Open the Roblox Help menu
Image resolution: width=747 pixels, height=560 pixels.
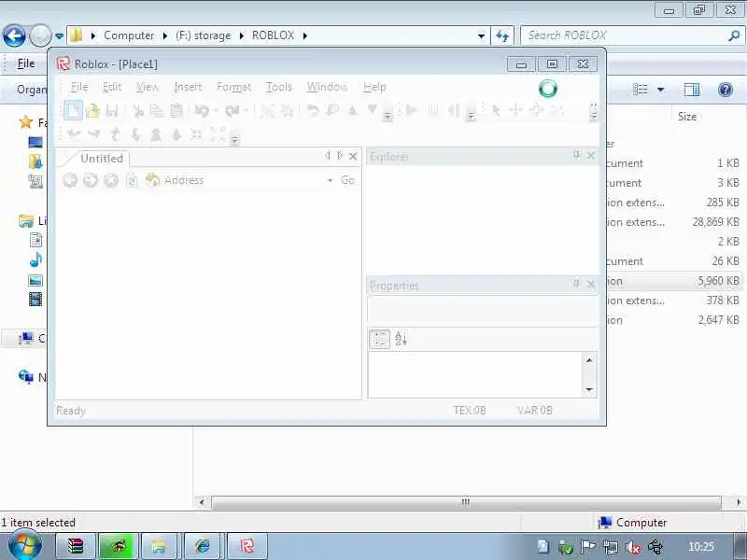click(x=374, y=87)
